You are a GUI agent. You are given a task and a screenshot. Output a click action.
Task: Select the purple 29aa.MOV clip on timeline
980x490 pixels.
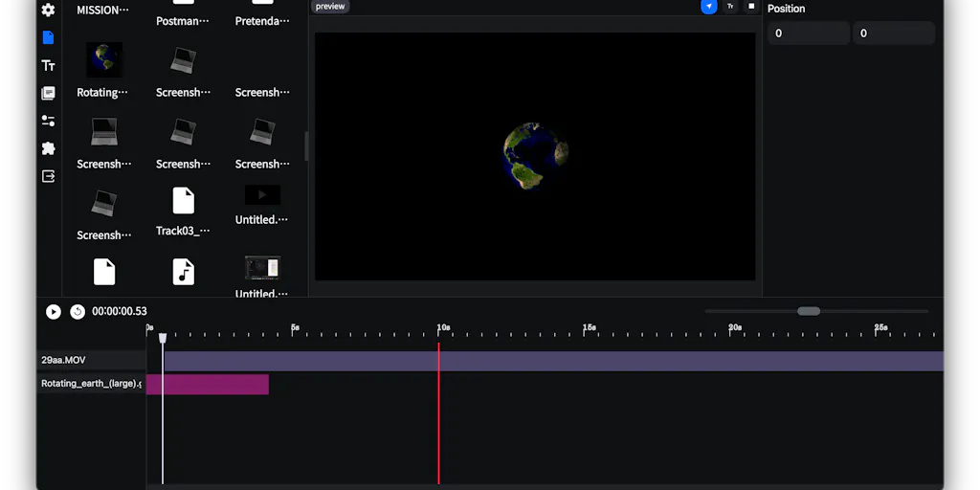point(554,361)
